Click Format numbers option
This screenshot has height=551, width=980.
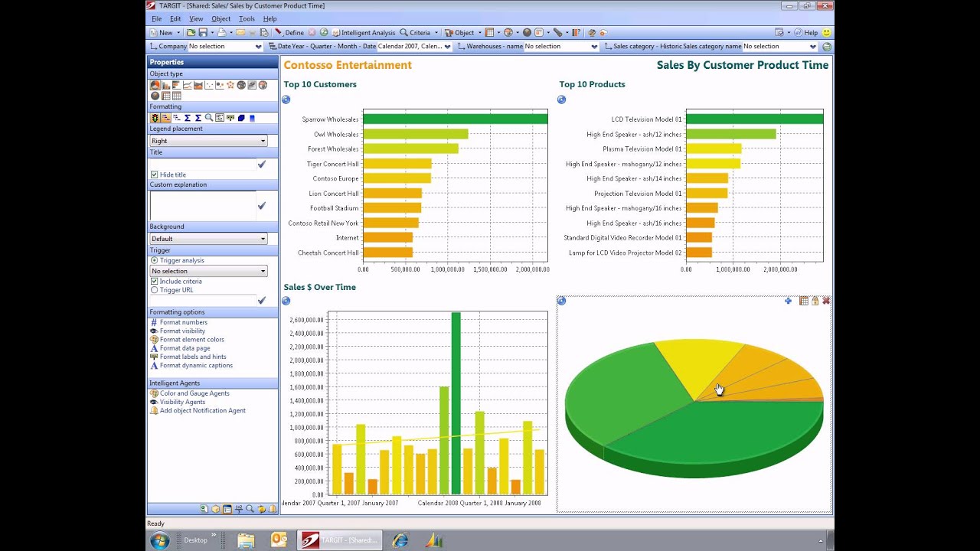click(x=183, y=322)
